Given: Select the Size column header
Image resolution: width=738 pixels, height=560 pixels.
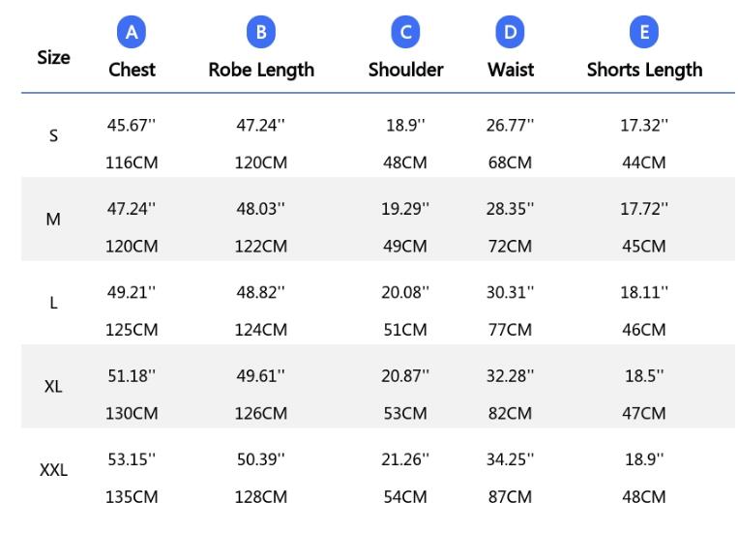Looking at the screenshot, I should 53,57.
